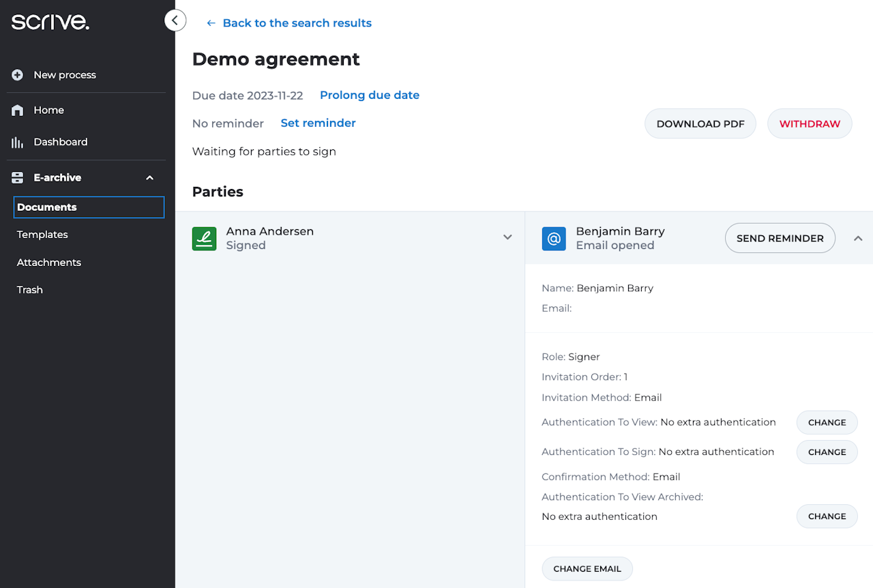Screen dimensions: 873x588
Task: Click the New process plus icon
Action: 18,75
